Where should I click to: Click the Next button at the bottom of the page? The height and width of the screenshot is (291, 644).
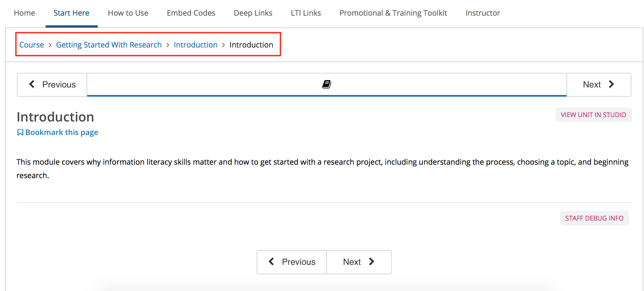tap(359, 262)
